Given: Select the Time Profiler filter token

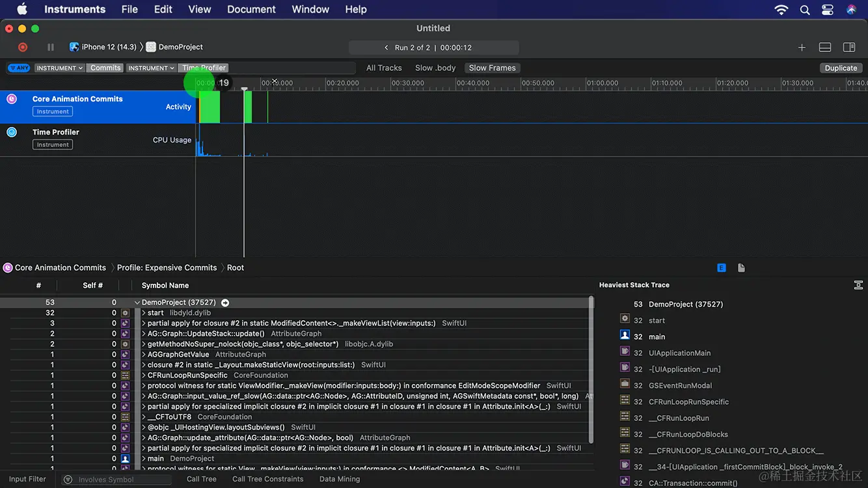Looking at the screenshot, I should (x=204, y=68).
